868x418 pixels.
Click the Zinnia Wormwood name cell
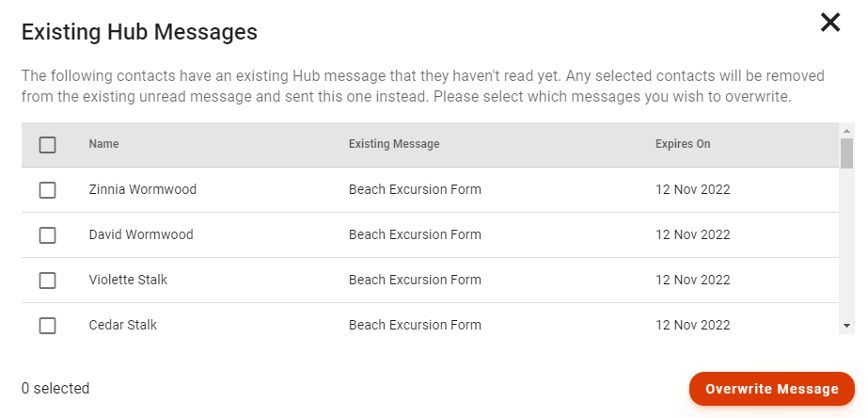click(143, 189)
